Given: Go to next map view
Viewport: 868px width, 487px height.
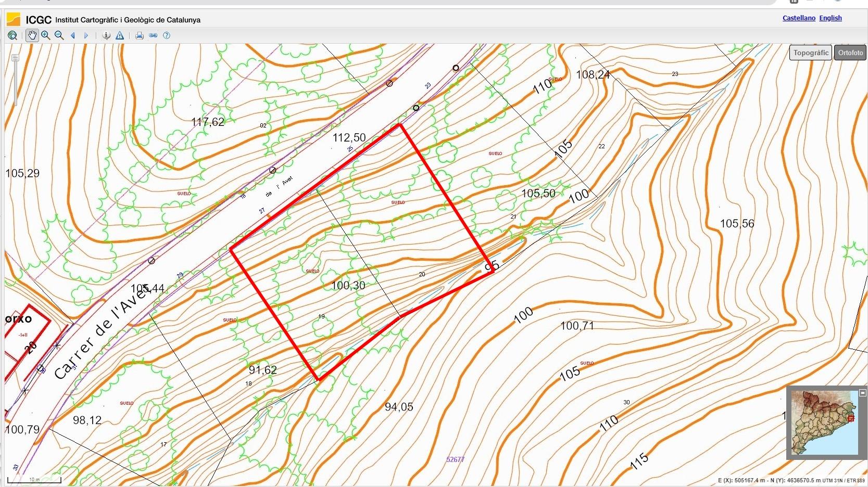Looking at the screenshot, I should coord(86,35).
